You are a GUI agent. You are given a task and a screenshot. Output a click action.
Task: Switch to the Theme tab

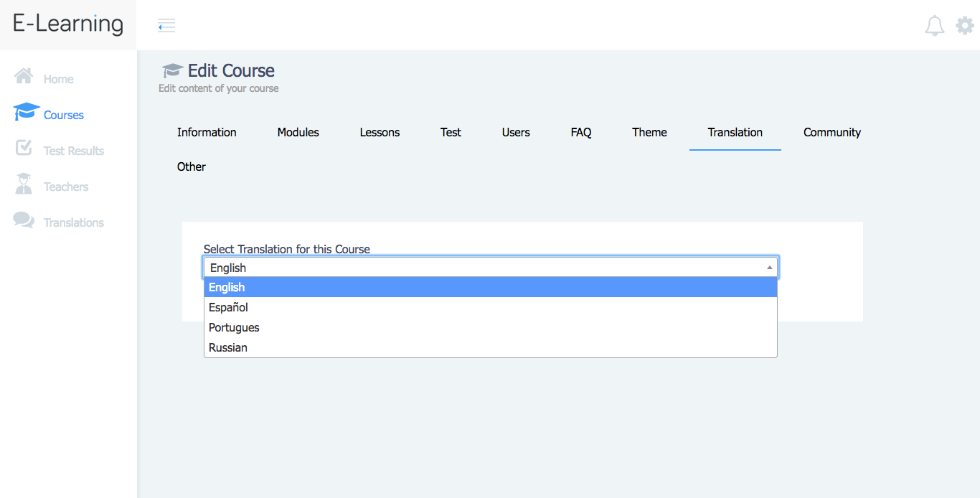point(650,132)
